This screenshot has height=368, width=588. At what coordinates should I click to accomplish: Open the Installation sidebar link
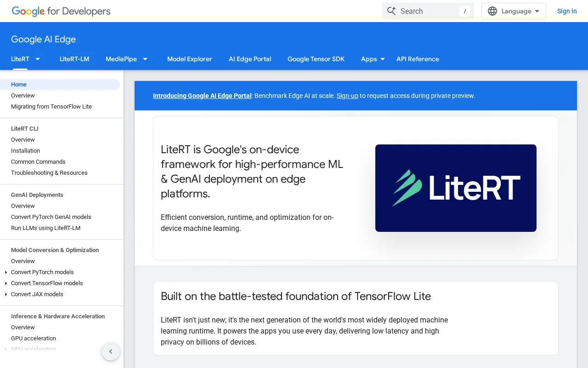click(x=25, y=151)
